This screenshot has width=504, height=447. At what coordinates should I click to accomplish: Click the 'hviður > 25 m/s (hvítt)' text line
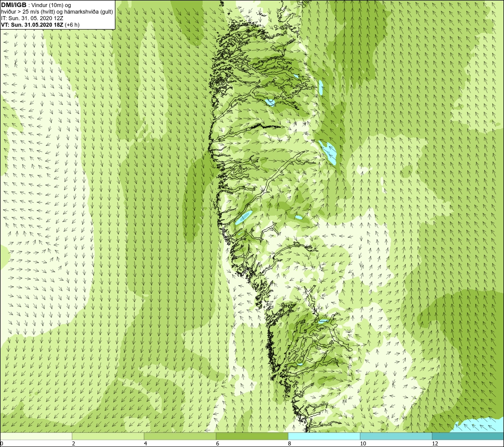(x=28, y=12)
